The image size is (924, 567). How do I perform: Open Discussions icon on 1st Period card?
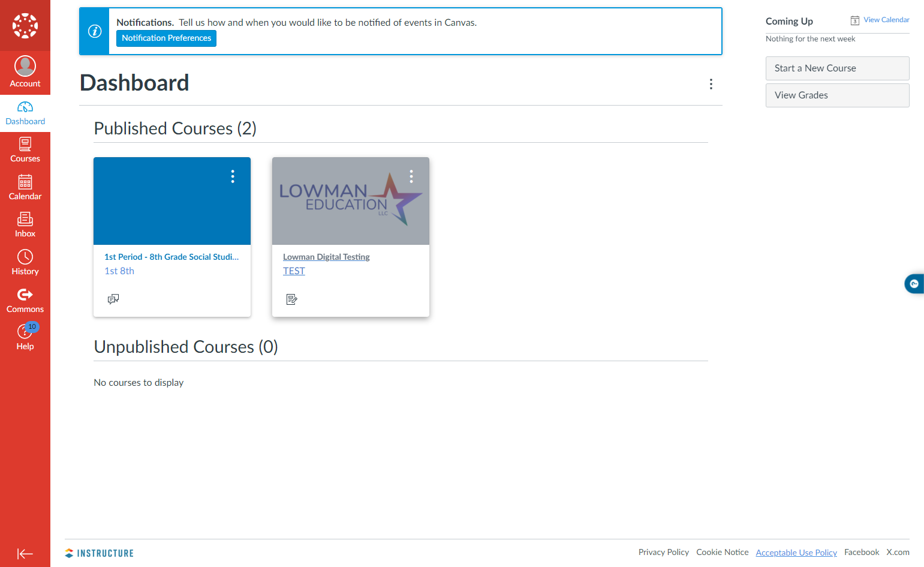click(x=113, y=299)
